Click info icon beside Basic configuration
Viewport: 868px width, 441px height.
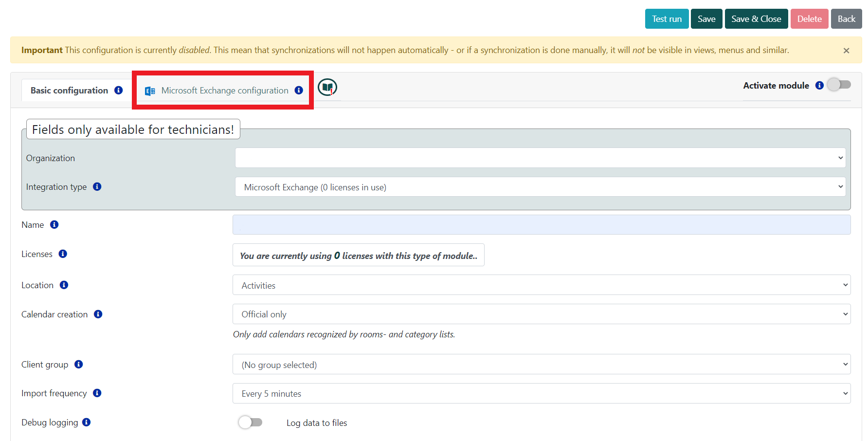click(118, 90)
